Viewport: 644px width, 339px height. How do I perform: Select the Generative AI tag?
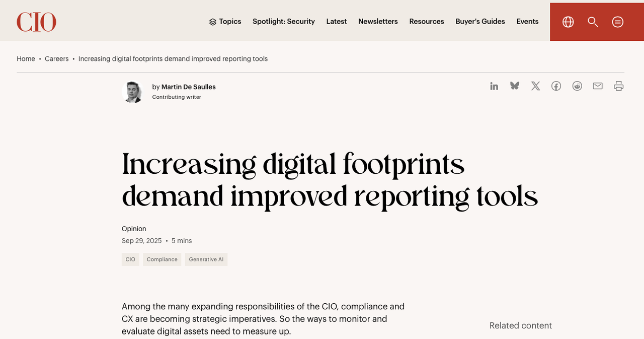point(206,259)
